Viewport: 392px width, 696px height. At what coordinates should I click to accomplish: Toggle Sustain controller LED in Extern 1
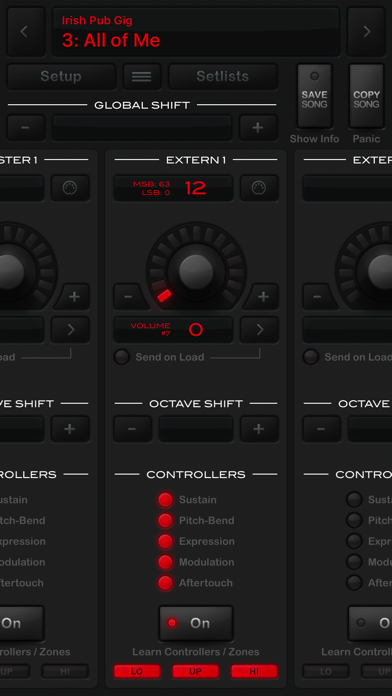coord(165,500)
